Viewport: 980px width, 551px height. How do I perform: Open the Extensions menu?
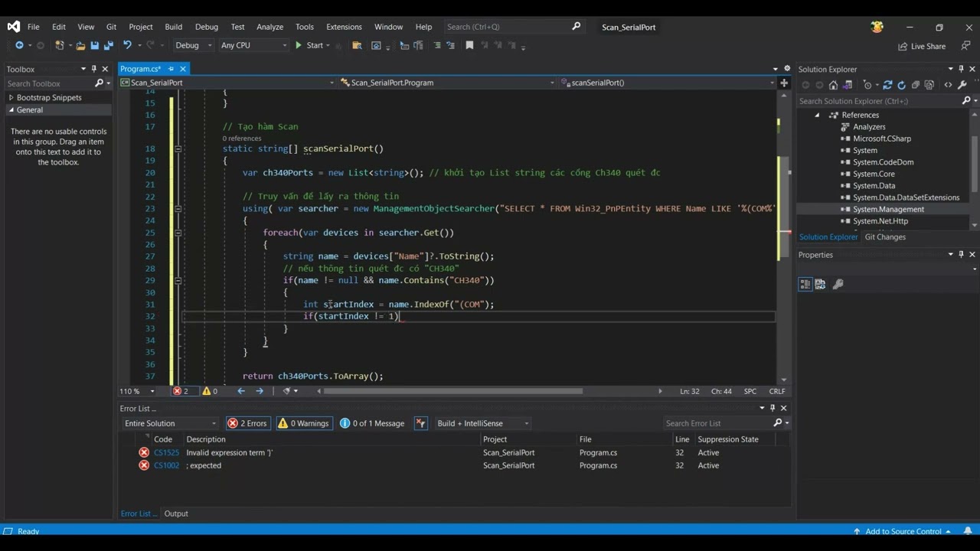pyautogui.click(x=344, y=27)
